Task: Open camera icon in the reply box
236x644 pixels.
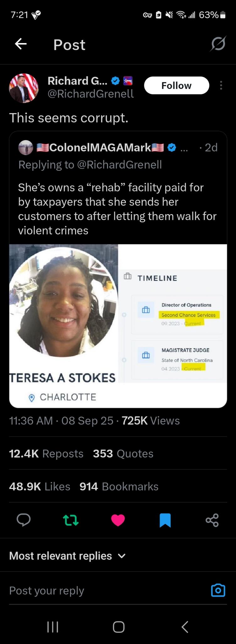Action: (218, 590)
